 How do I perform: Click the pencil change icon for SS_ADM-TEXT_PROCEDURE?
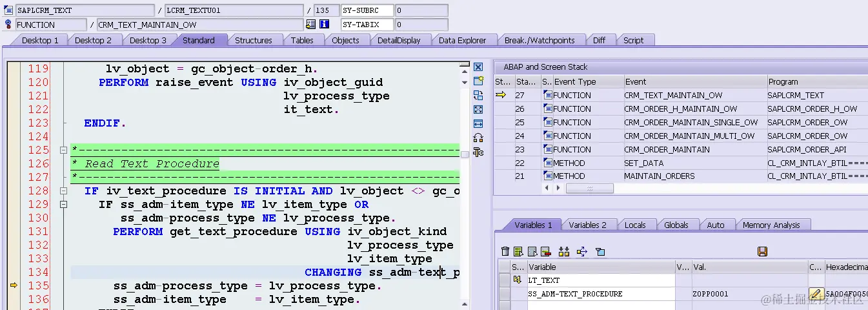(x=816, y=294)
